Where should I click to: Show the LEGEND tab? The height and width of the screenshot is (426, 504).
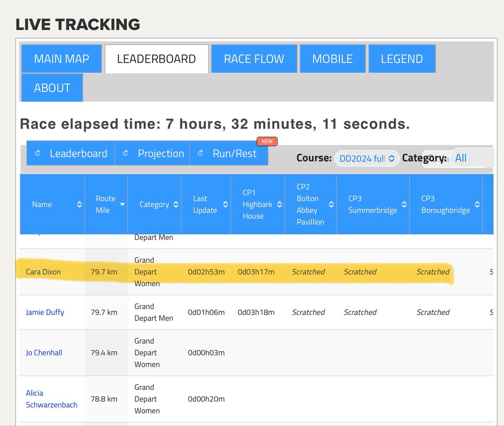(x=402, y=59)
